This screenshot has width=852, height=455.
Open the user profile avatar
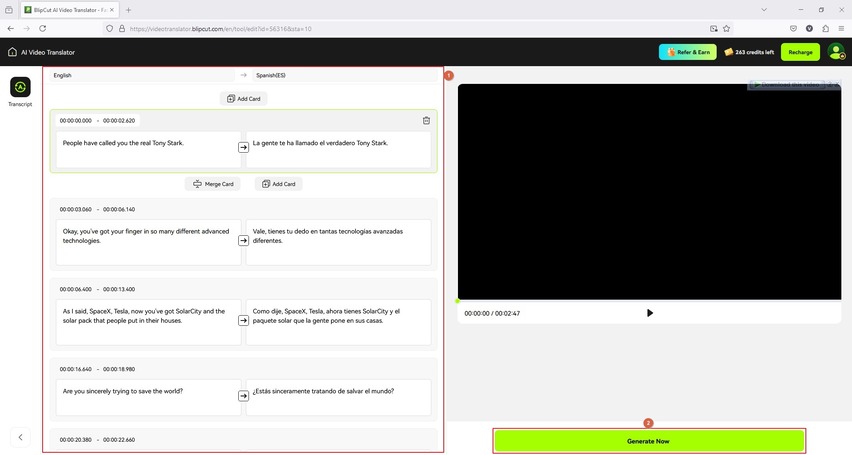click(x=836, y=52)
